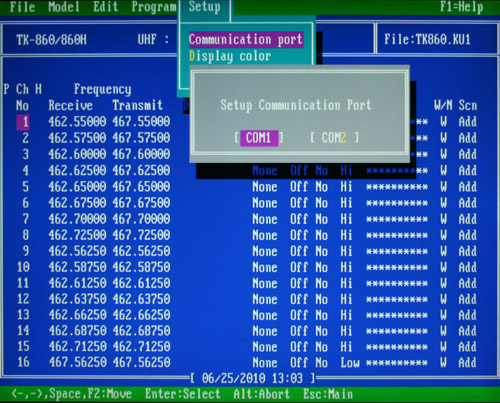Click the receive frequency 467.56250 on channel 16

[77, 362]
